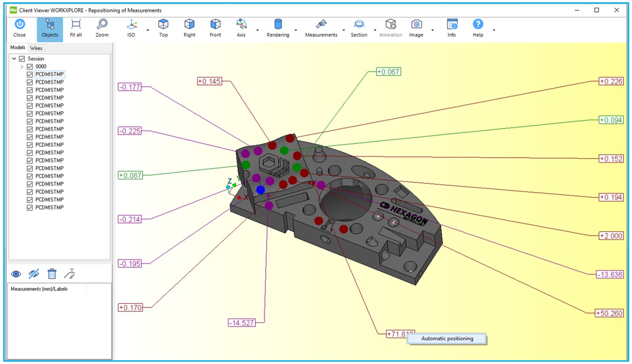Image resolution: width=632 pixels, height=364 pixels.
Task: Open the Axis dropdown arrow
Action: [x=257, y=30]
